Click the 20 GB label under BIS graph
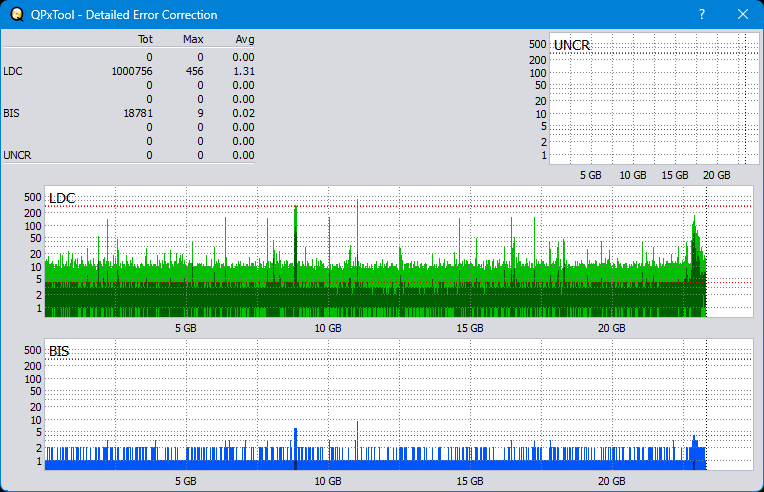Viewport: 764px width, 492px height. 612,481
